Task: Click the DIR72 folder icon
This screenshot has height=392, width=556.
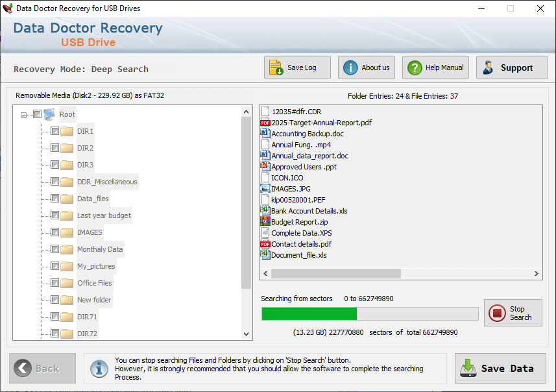Action: [x=67, y=334]
